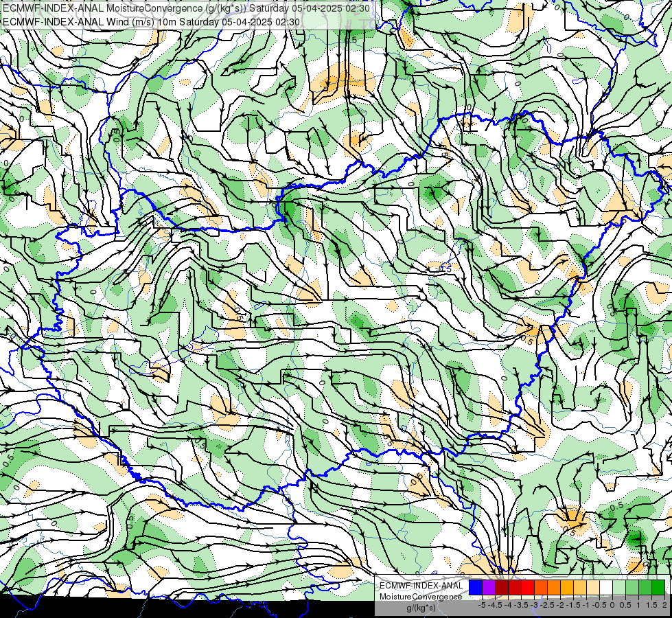Click the ECMWF-INDEX-ANAL label in the legend
672x618 pixels.
coord(421,586)
